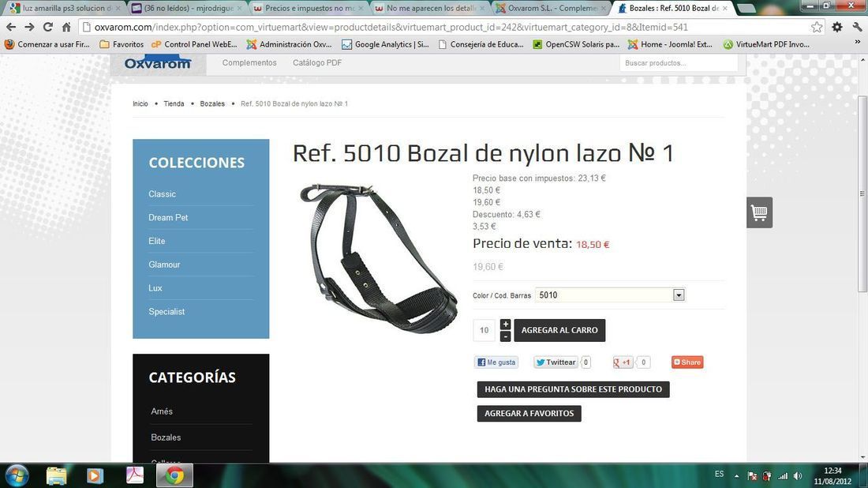The image size is (868, 488).
Task: Open Catálogo PDF menu item
Action: pos(317,62)
